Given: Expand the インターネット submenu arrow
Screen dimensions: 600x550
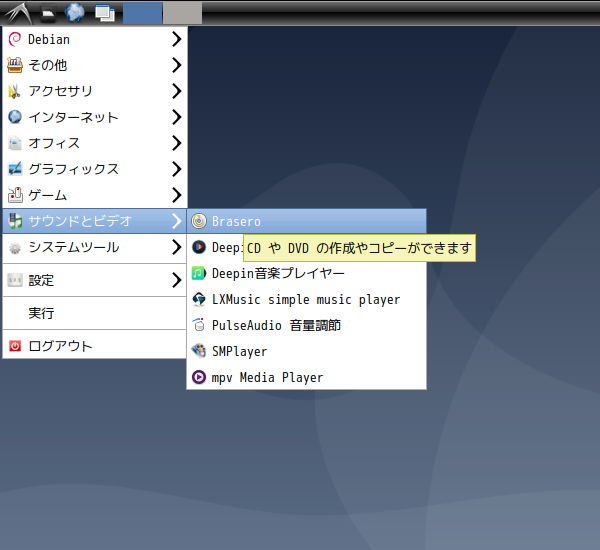Looking at the screenshot, I should pyautogui.click(x=176, y=117).
